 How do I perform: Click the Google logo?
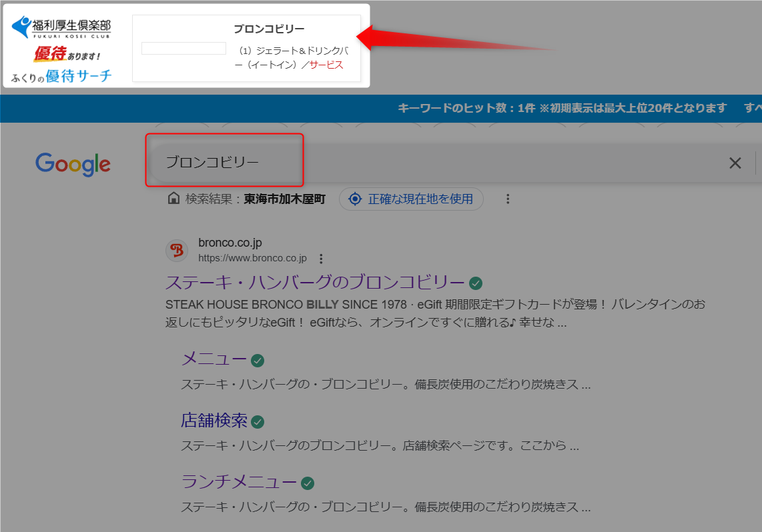coord(73,164)
